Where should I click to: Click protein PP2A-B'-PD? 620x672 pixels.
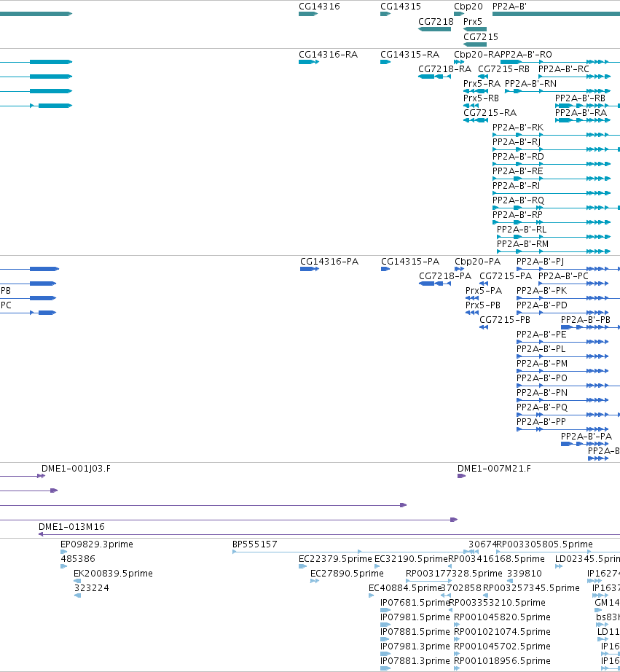pyautogui.click(x=542, y=305)
